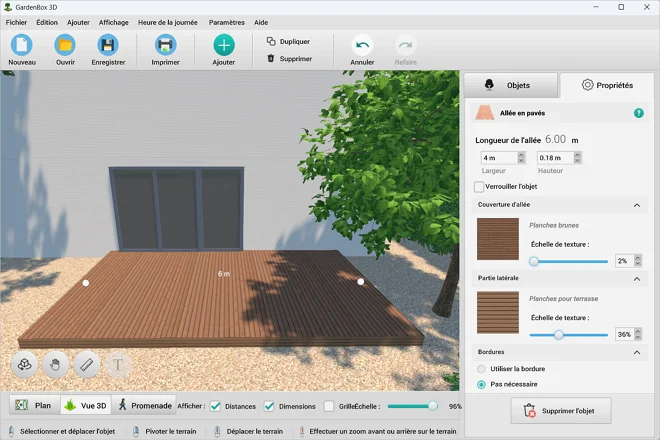This screenshot has width=660, height=440.
Task: Select the hand pan tool in viewport
Action: click(56, 365)
